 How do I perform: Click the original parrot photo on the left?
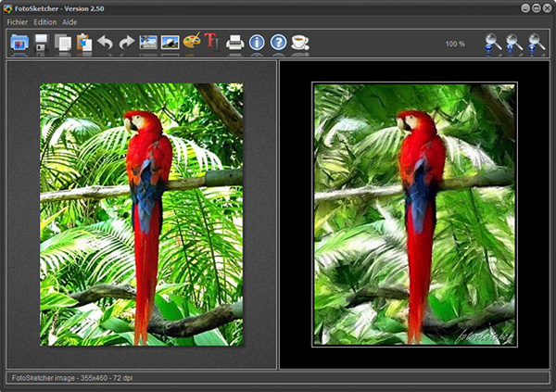click(141, 214)
